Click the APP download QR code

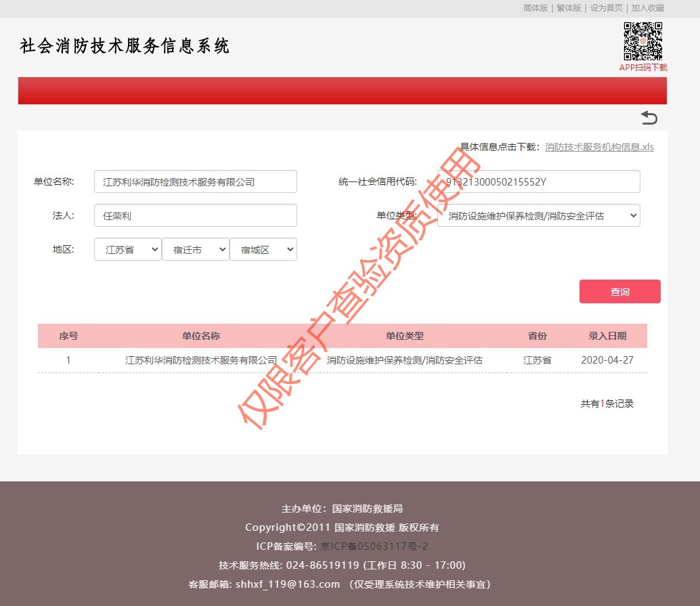pyautogui.click(x=642, y=41)
